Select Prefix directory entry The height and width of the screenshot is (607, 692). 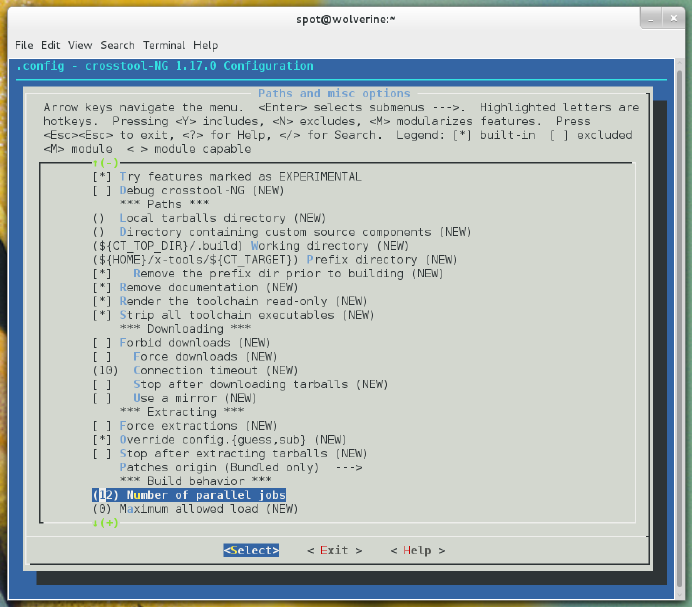pyautogui.click(x=275, y=260)
